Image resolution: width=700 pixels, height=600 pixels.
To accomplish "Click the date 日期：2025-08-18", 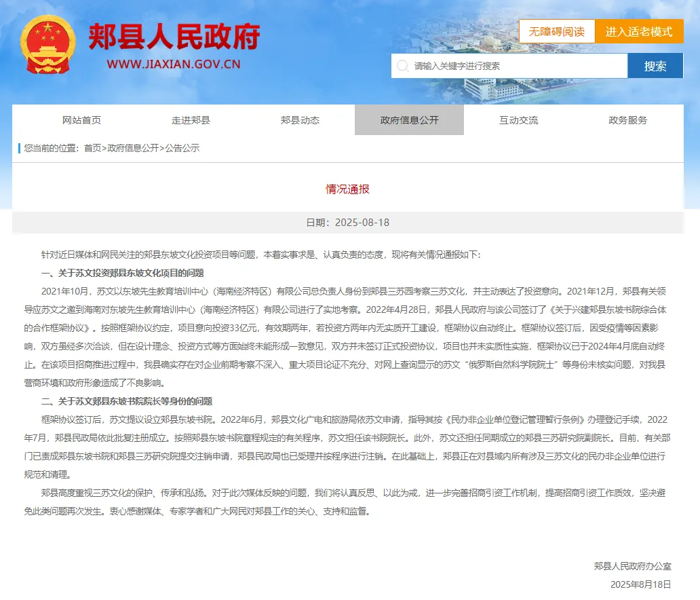I will pyautogui.click(x=348, y=223).
